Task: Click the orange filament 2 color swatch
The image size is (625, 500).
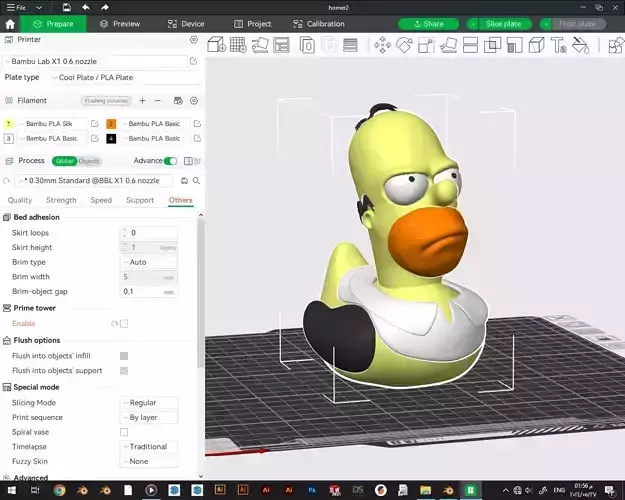Action: [x=111, y=124]
